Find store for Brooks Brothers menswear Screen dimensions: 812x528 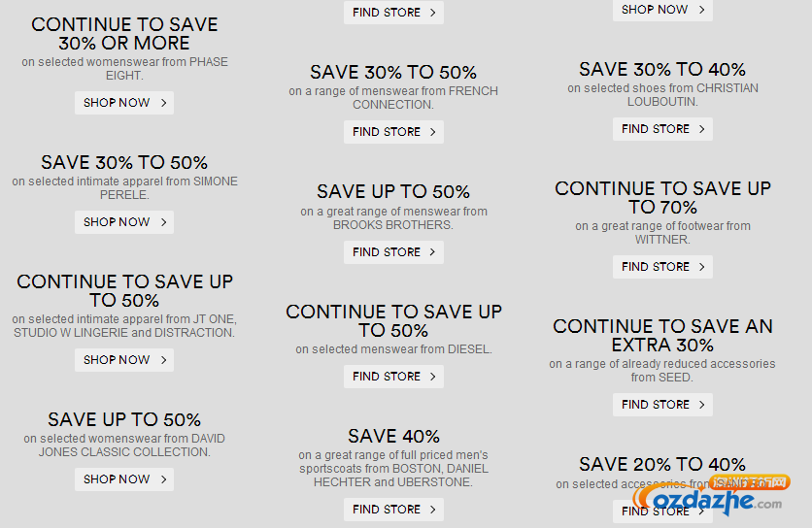coord(393,251)
